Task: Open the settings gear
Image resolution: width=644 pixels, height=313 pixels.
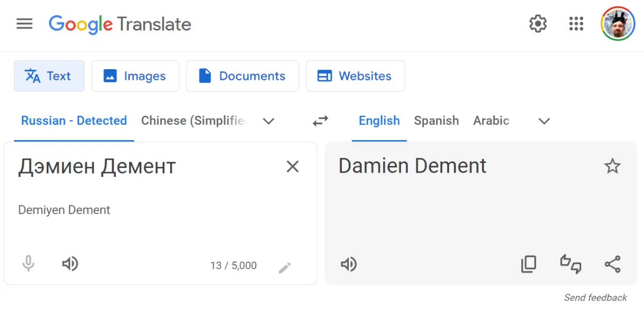Action: [x=538, y=24]
